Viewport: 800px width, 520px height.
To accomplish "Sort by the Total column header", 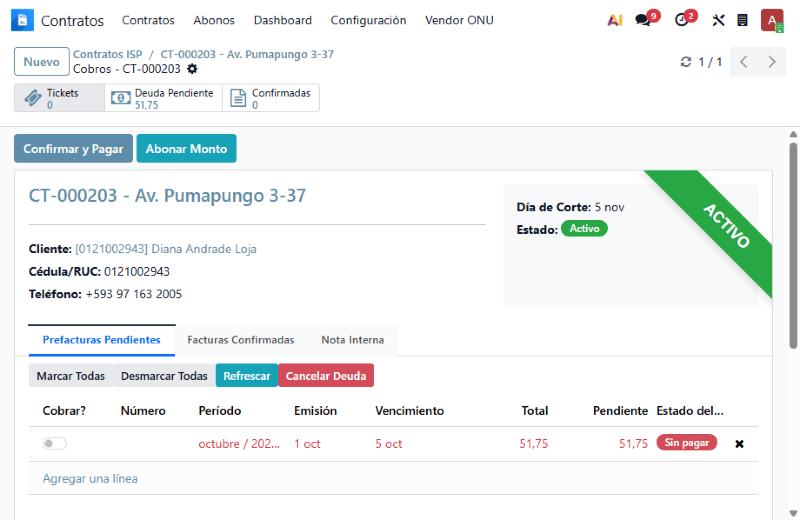I will click(535, 411).
